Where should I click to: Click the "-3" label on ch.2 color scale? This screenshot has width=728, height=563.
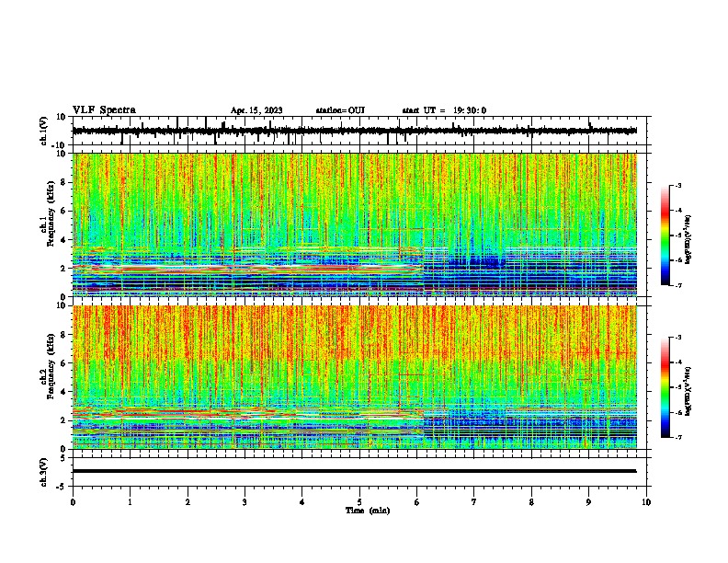click(677, 338)
